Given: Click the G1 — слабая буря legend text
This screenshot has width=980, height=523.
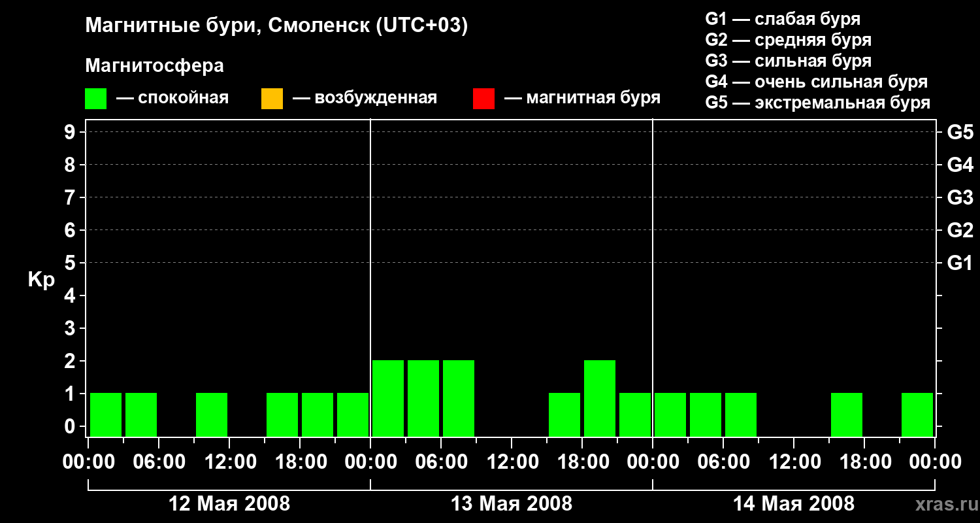Looking at the screenshot, I should click(x=783, y=19).
